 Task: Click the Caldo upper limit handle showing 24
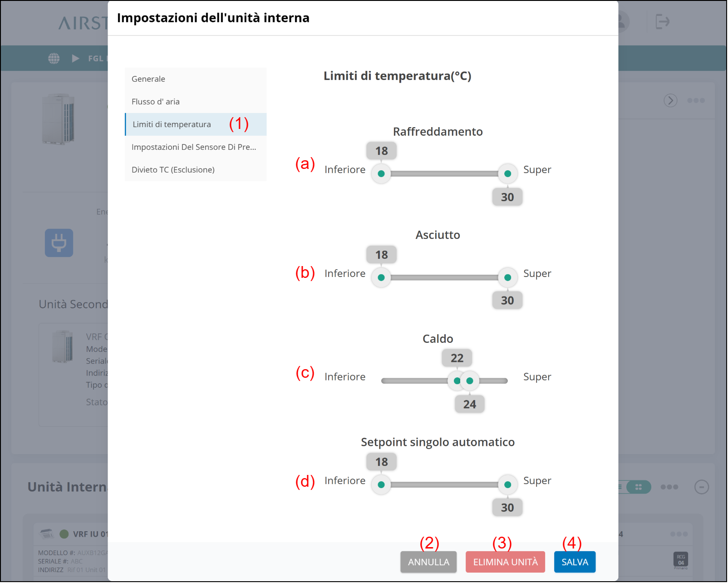click(x=470, y=381)
